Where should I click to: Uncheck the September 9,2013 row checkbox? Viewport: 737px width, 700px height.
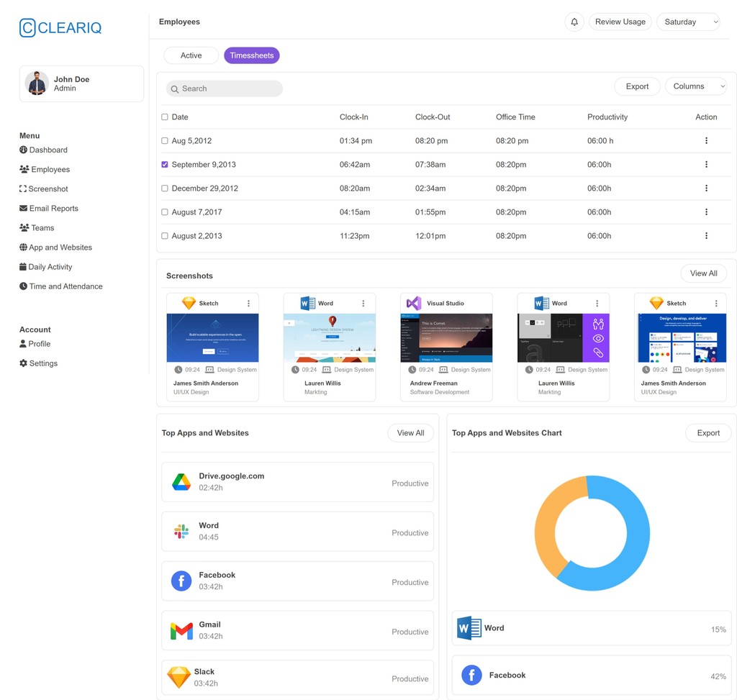(165, 165)
